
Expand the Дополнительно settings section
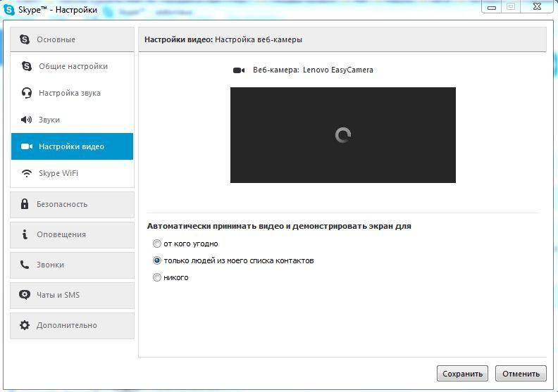pos(73,325)
